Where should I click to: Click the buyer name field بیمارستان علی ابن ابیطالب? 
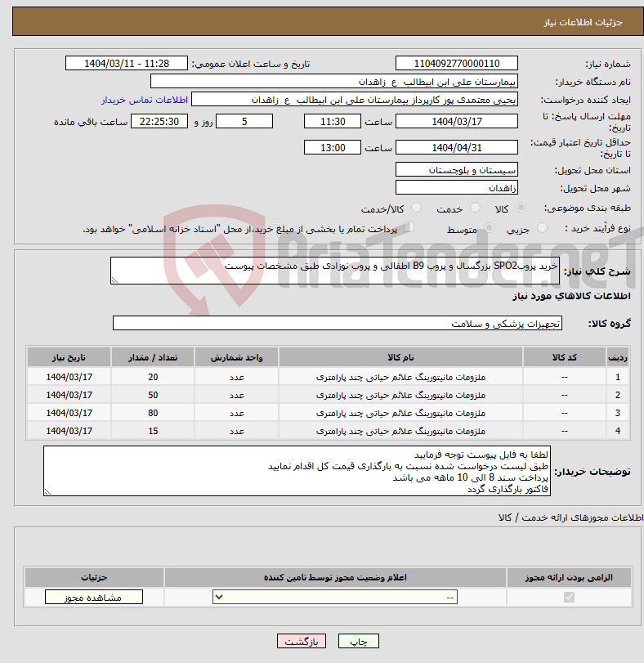333,82
